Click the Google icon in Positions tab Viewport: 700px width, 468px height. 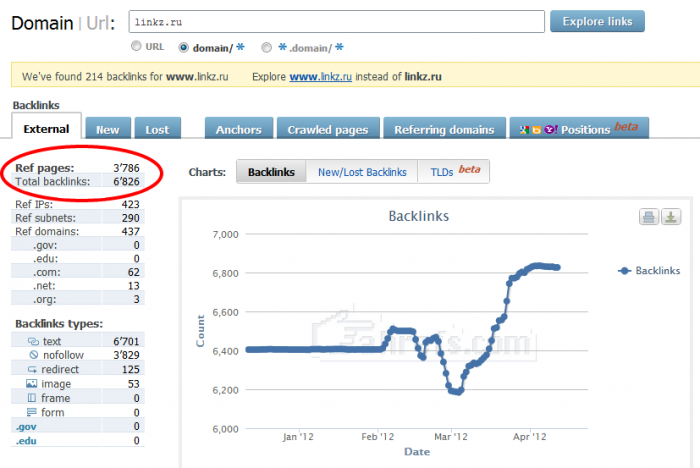(x=524, y=130)
